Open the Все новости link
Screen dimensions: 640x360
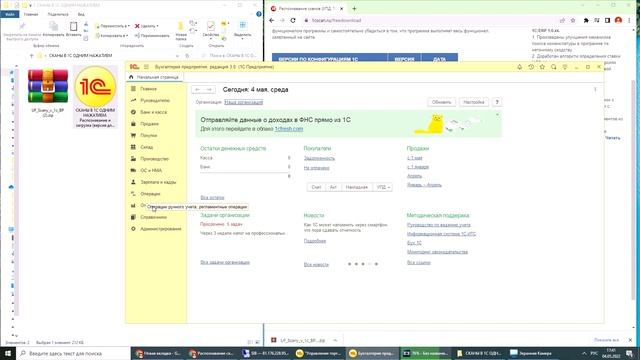tap(316, 265)
